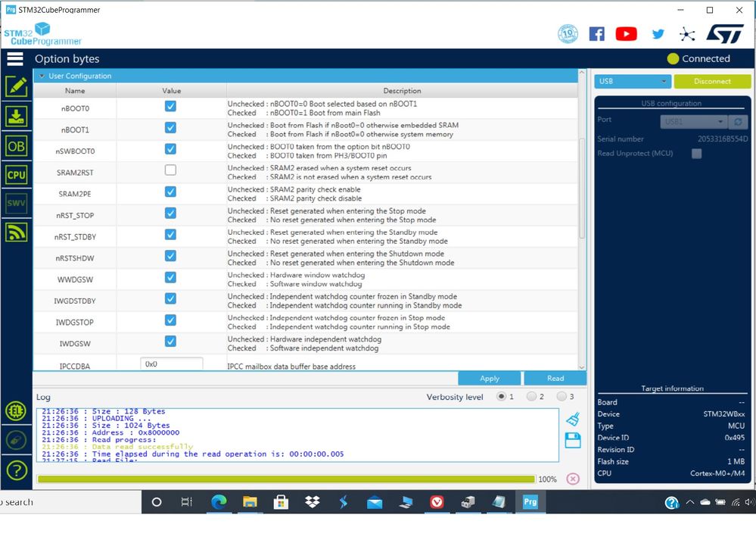The image size is (756, 543).
Task: Uncheck the nBOOT0 option
Action: 170,106
